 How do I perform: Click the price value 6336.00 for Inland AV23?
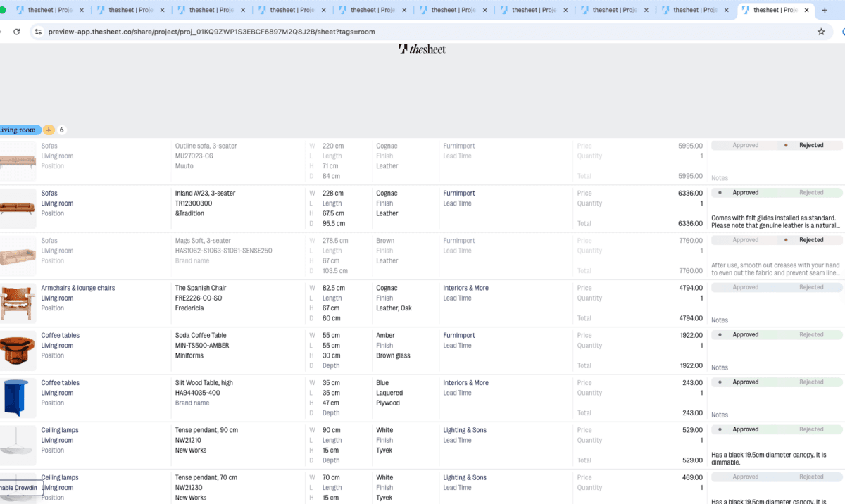pos(690,193)
